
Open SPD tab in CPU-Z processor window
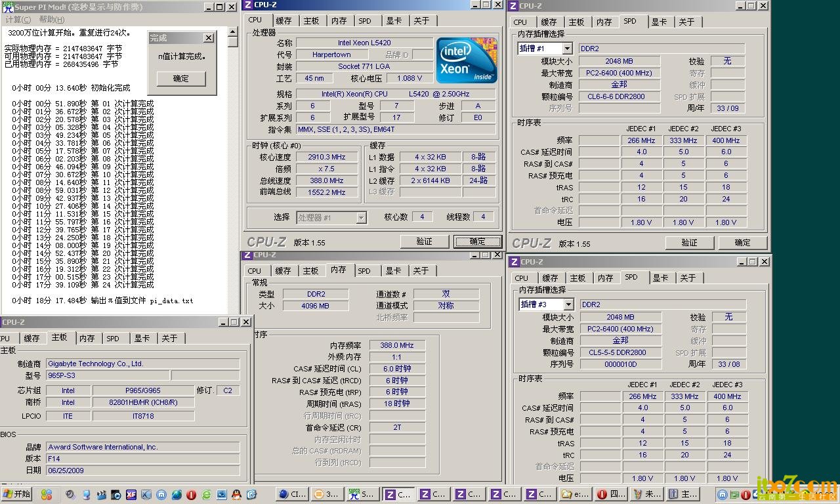(x=365, y=21)
